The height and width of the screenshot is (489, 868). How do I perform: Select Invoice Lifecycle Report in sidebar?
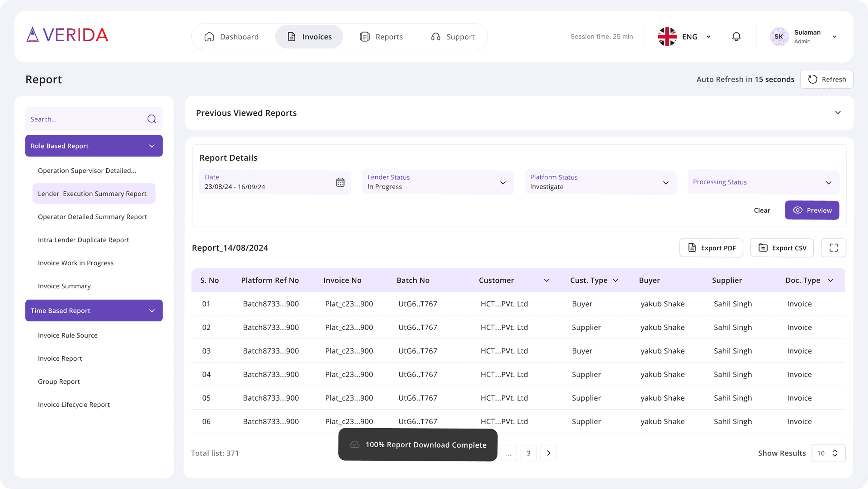pos(74,404)
